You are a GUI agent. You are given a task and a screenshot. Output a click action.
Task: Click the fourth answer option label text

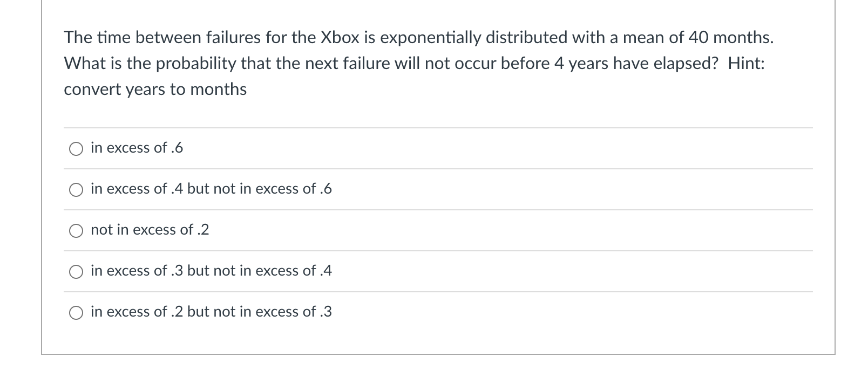click(x=211, y=271)
